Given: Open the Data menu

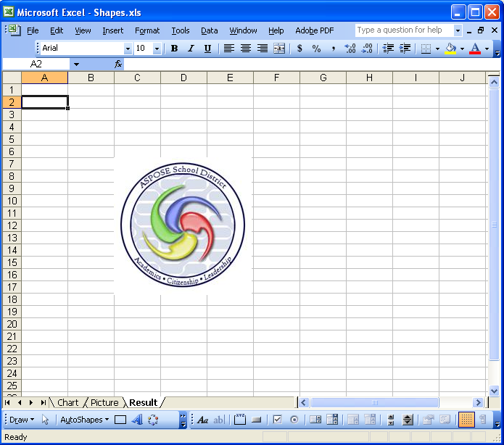Looking at the screenshot, I should point(210,30).
